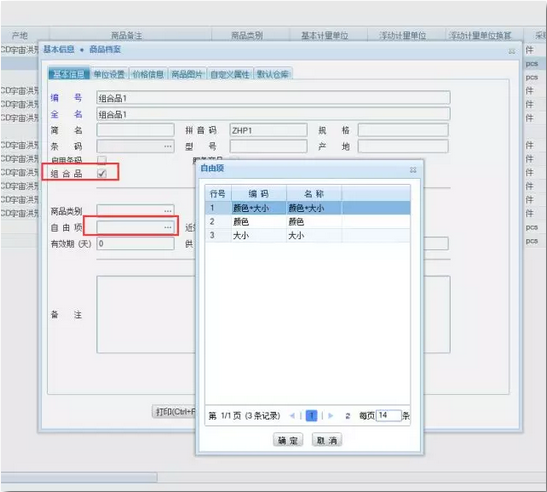Open the 商品图片 tab
Screen dimensions: 547x492
tap(187, 74)
